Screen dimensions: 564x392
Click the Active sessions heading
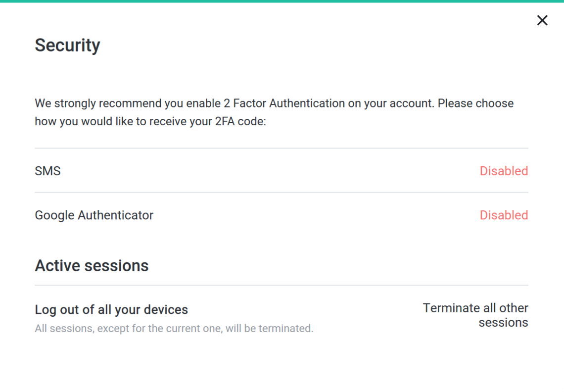tap(92, 266)
